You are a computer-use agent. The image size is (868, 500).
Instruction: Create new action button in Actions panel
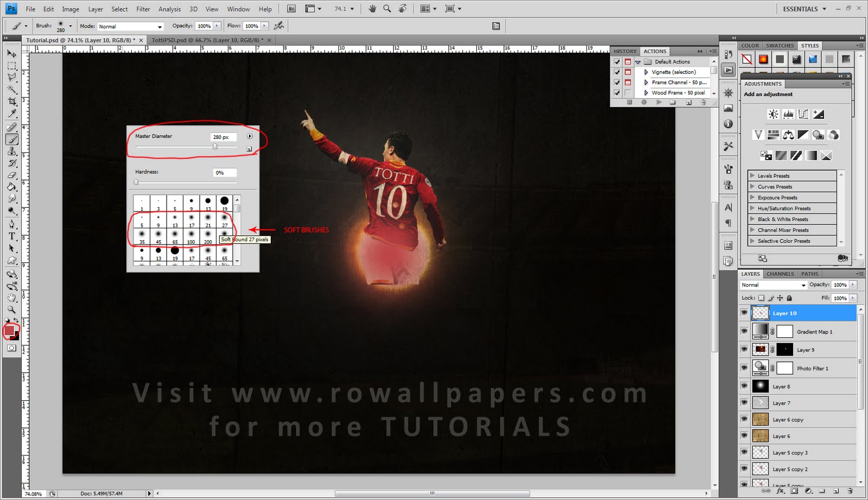(688, 102)
